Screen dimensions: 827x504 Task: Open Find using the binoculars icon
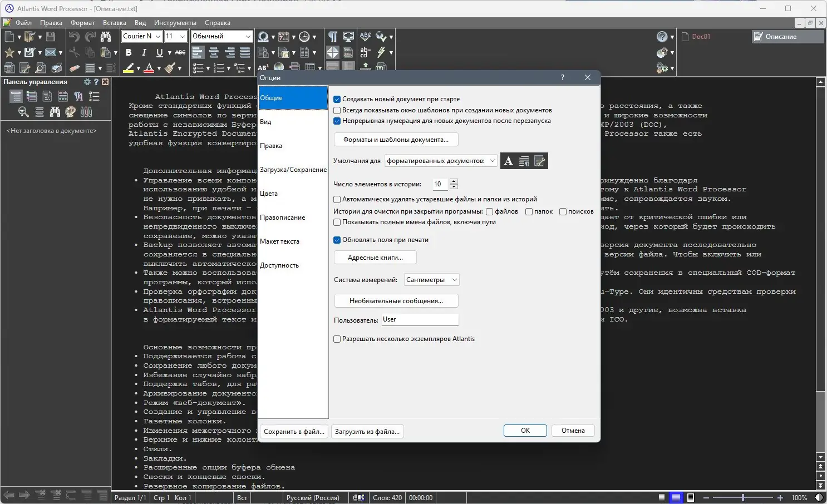pos(106,37)
